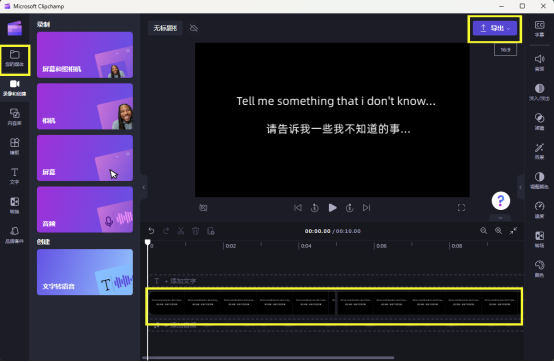
Task: Open the Transitions sidebar tab on left
Action: [14, 205]
